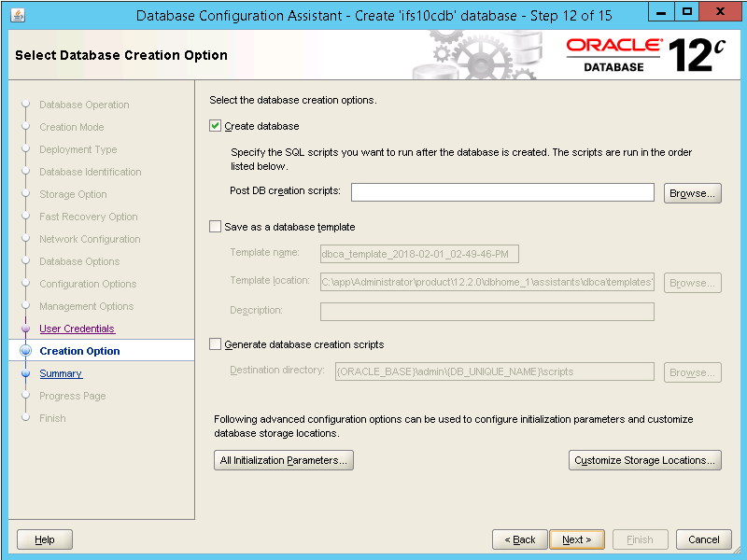Select Creation Option in the step list
Viewport: 747px width, 560px height.
(79, 351)
